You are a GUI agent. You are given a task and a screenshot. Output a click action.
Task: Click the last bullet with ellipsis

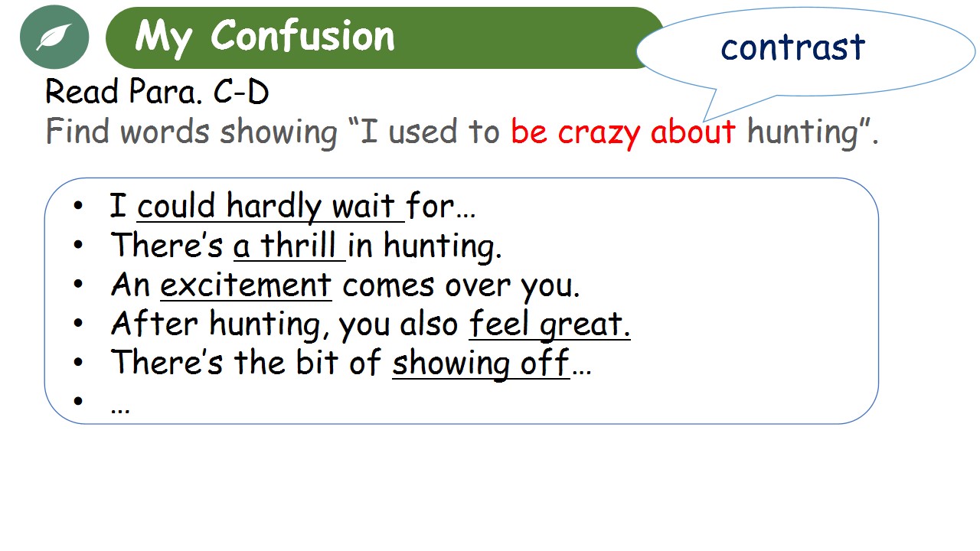tap(102, 403)
